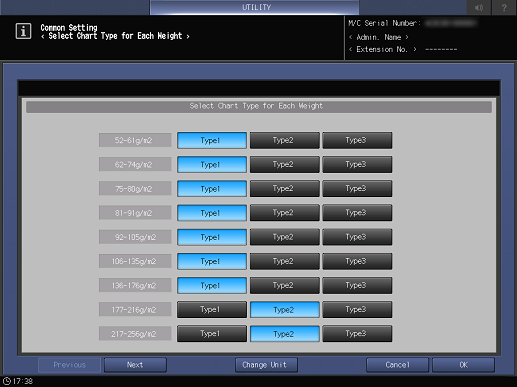Click the 52-61g/m2 weight label

(135, 140)
